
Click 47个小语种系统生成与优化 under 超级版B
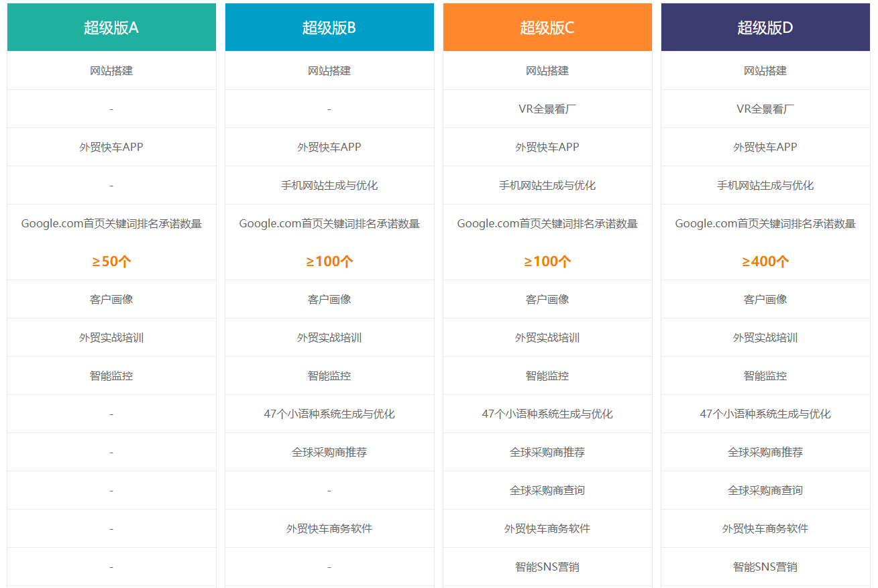click(x=329, y=414)
